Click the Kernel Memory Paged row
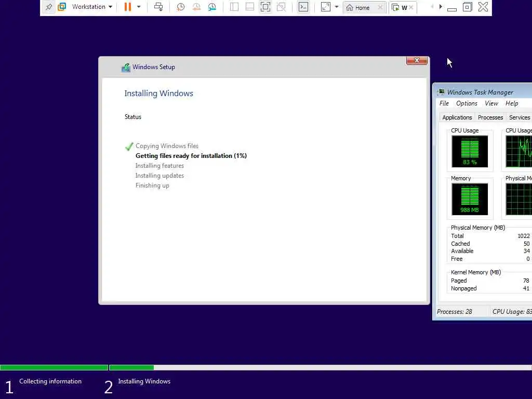The width and height of the screenshot is (532, 399). [490, 281]
